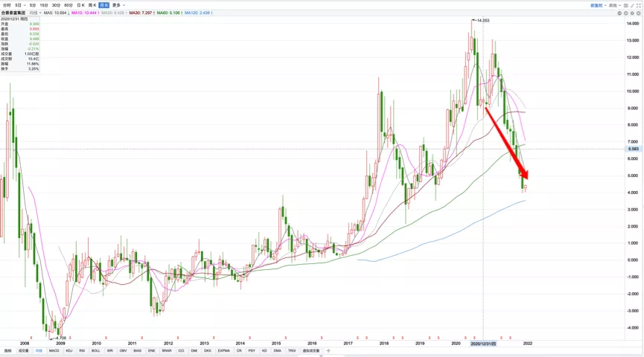Image resolution: width=644 pixels, height=357 pixels.
Task: Switch to the 30分 timeframe
Action: [x=57, y=5]
